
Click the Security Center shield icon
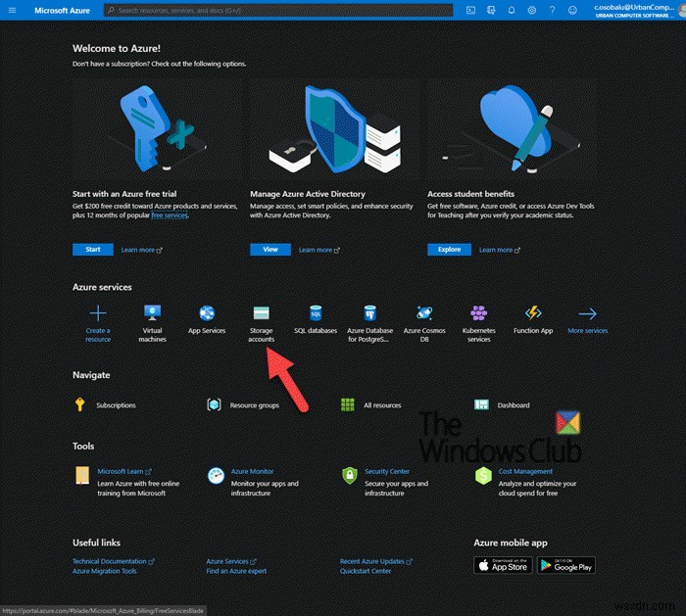click(x=350, y=476)
